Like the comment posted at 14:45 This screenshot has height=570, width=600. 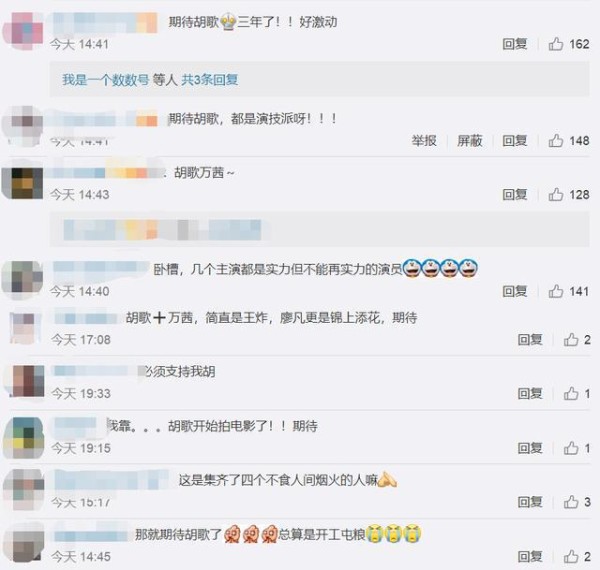pyautogui.click(x=571, y=556)
